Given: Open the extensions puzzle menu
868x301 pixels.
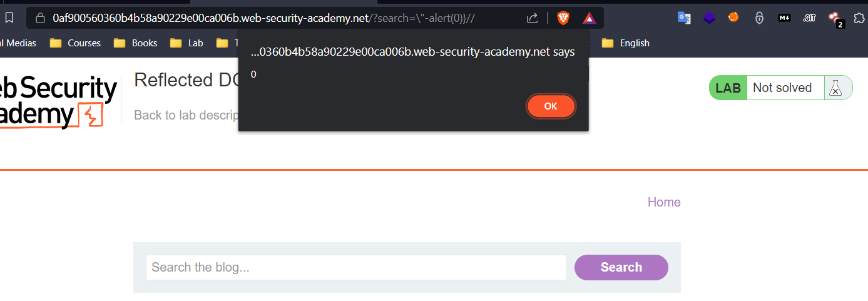Looking at the screenshot, I should coord(859,18).
